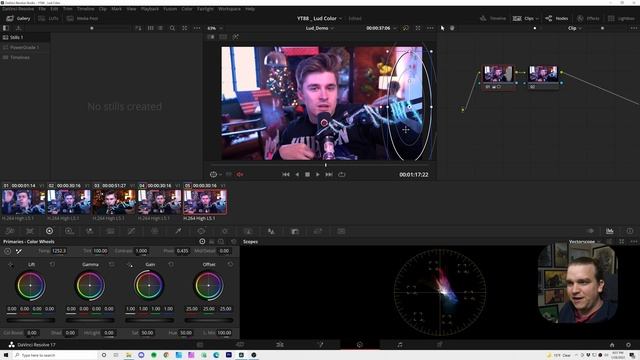Open the Key palette
640x360 pixels.
coord(295,231)
